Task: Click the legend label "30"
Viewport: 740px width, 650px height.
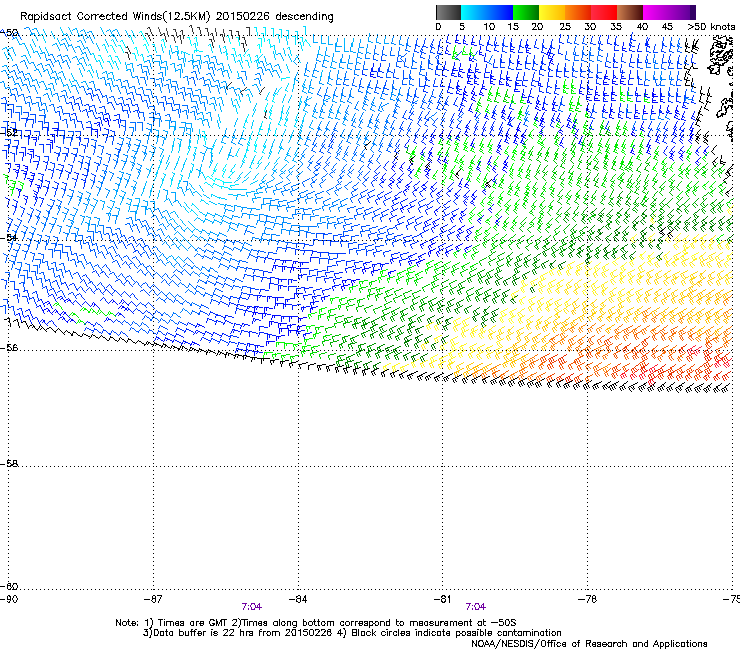Action: pyautogui.click(x=590, y=27)
